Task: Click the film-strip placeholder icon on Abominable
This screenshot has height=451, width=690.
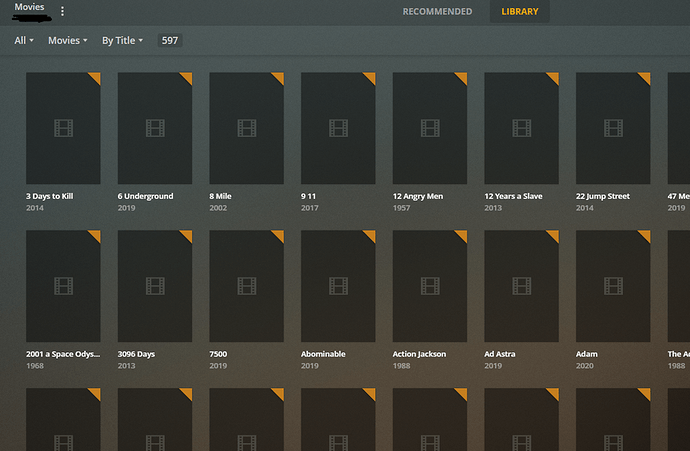Action: [338, 286]
